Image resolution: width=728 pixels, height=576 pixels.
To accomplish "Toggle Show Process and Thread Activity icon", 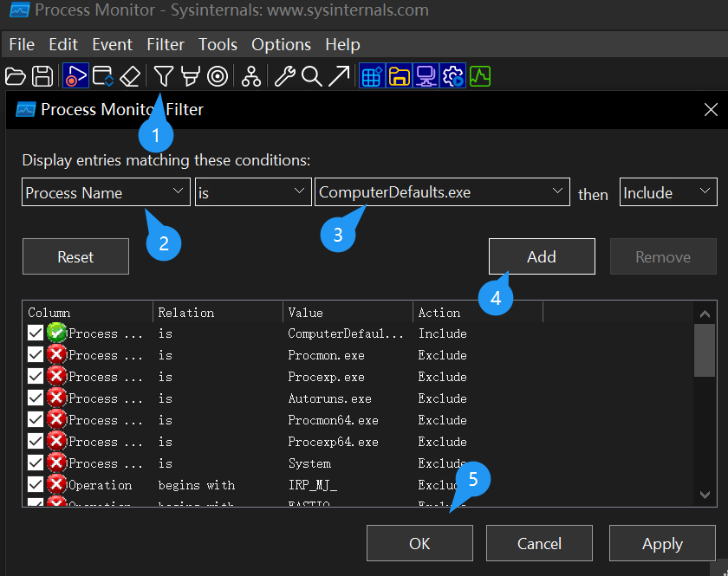I will pyautogui.click(x=452, y=76).
